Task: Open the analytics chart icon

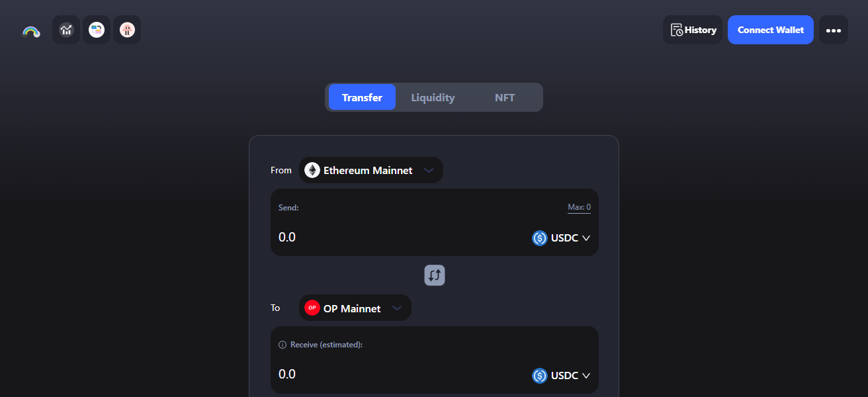Action: click(x=66, y=30)
